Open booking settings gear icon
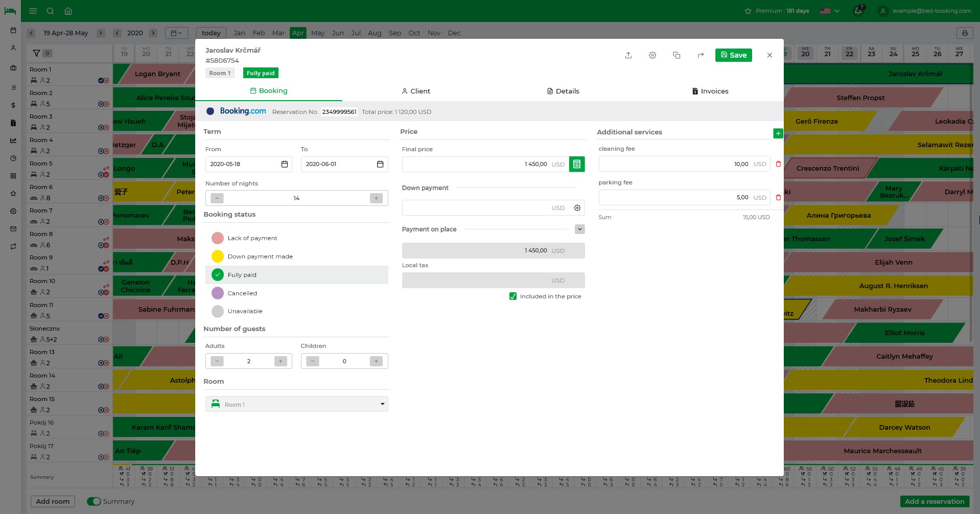Viewport: 980px width, 514px height. click(x=652, y=55)
